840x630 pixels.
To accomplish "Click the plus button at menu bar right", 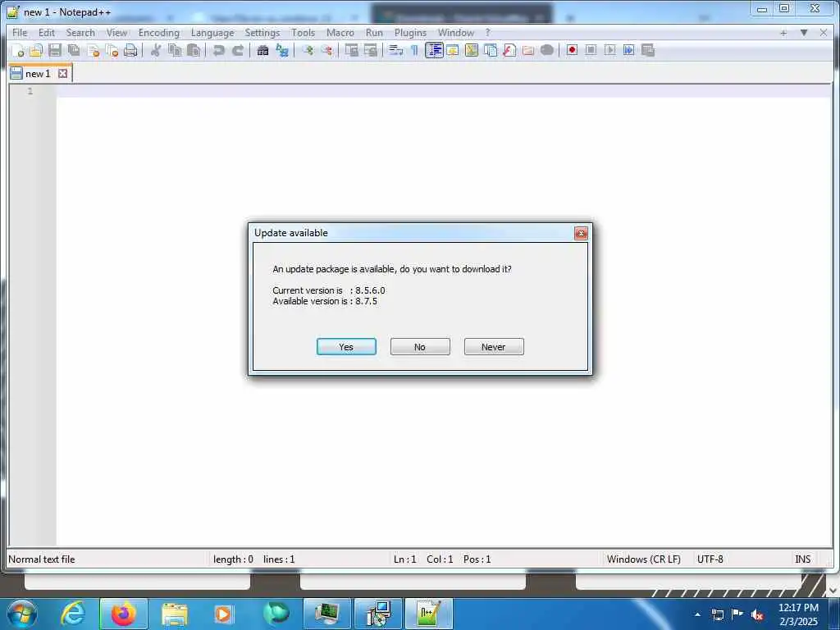I will [x=783, y=33].
